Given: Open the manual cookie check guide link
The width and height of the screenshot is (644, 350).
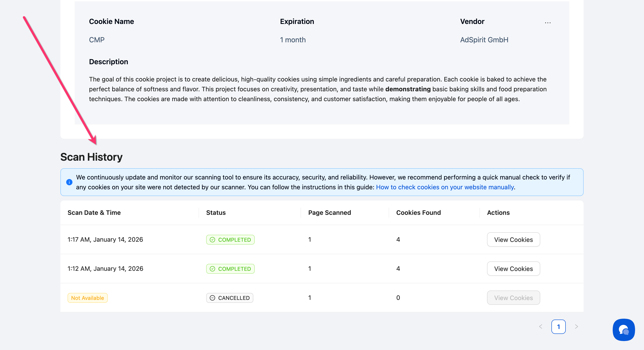Looking at the screenshot, I should pos(445,187).
